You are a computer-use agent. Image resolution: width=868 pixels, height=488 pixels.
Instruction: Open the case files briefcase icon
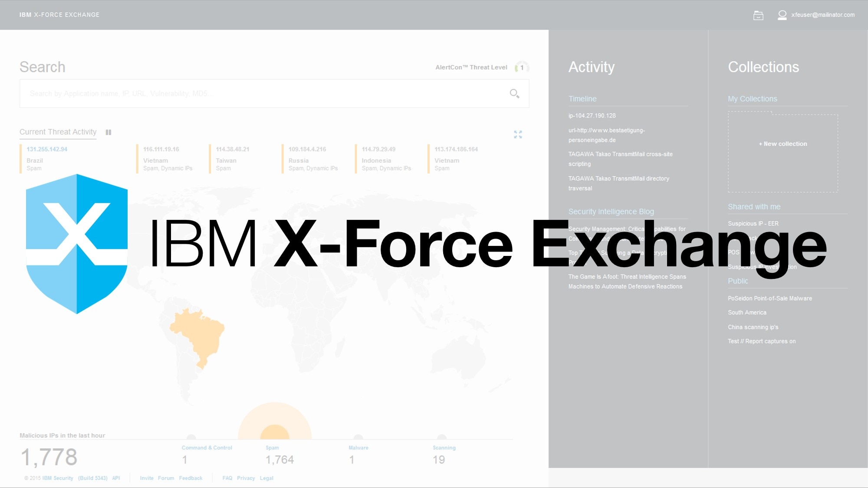759,15
